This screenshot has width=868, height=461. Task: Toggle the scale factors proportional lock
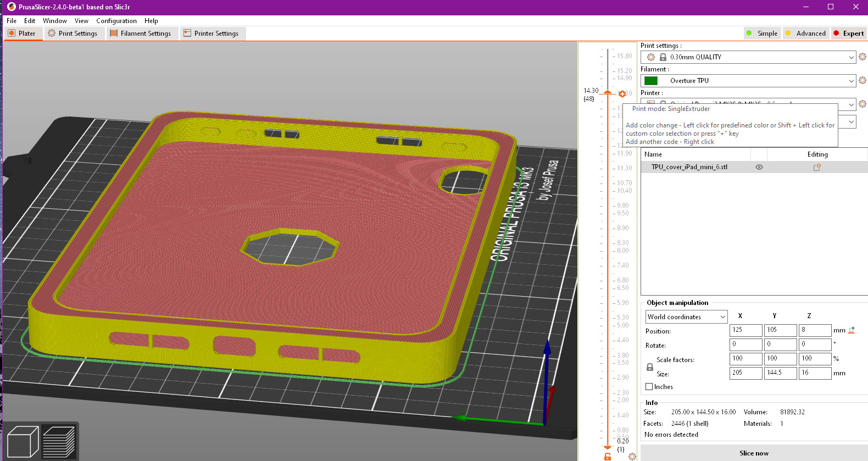650,367
